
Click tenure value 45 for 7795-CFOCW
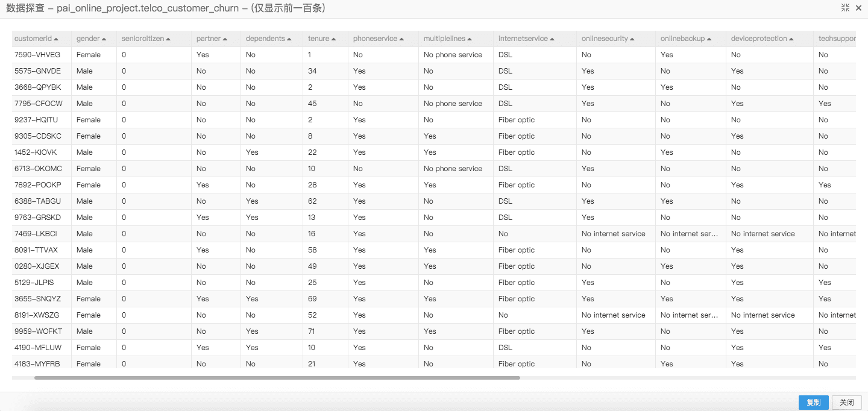[312, 104]
